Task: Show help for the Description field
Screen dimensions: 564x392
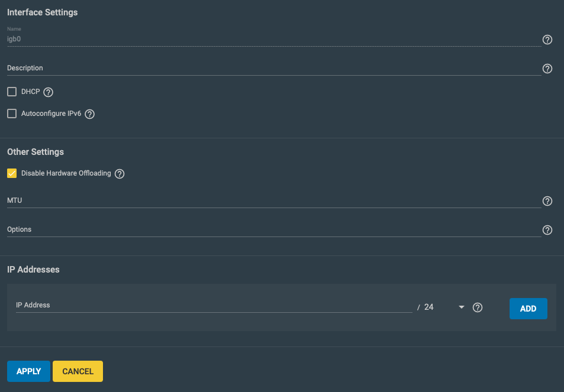Action: click(x=547, y=69)
